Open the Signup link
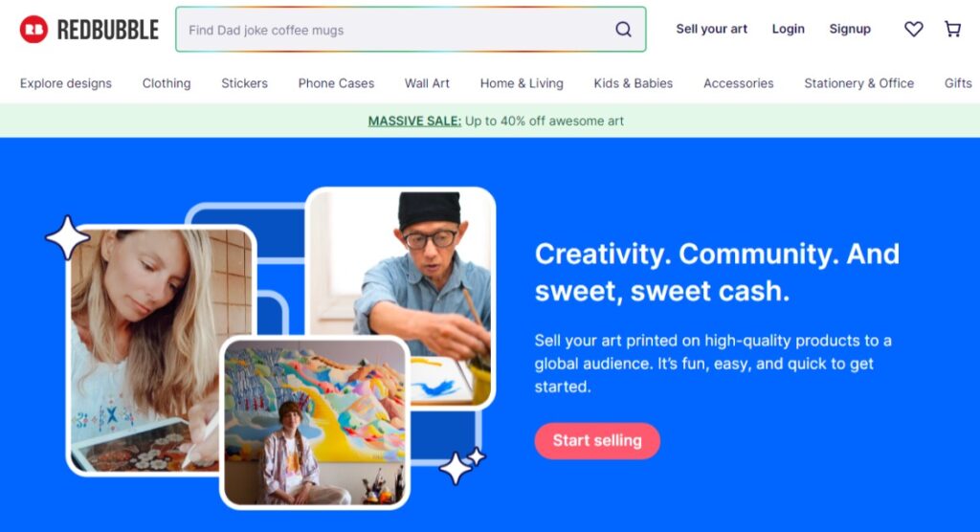 (850, 29)
